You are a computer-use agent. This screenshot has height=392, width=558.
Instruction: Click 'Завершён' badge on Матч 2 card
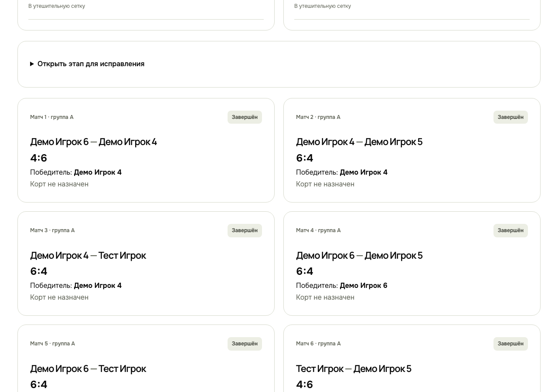point(510,117)
